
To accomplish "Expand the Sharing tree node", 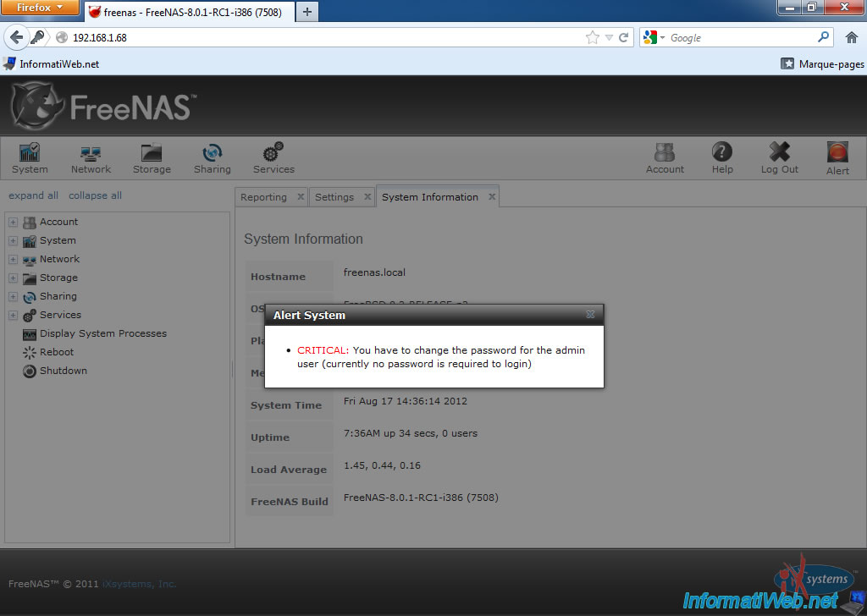I will coord(14,297).
